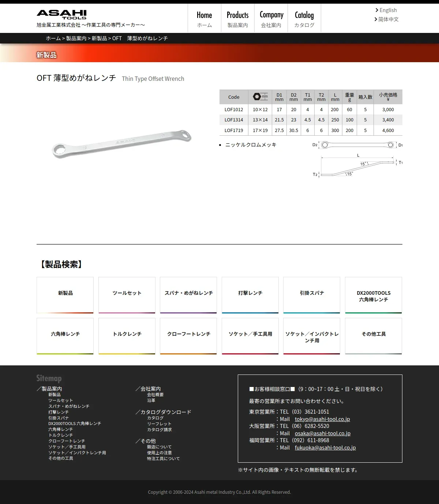Click sitemap link スパナ・めがねレンチ

pos(69,406)
